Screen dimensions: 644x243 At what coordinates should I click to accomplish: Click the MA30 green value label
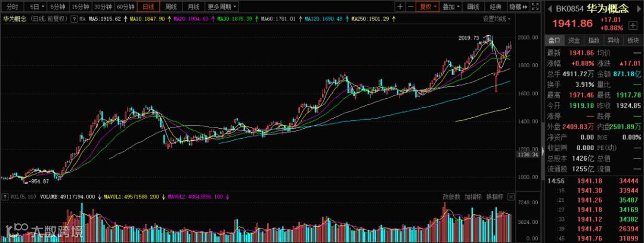click(234, 19)
